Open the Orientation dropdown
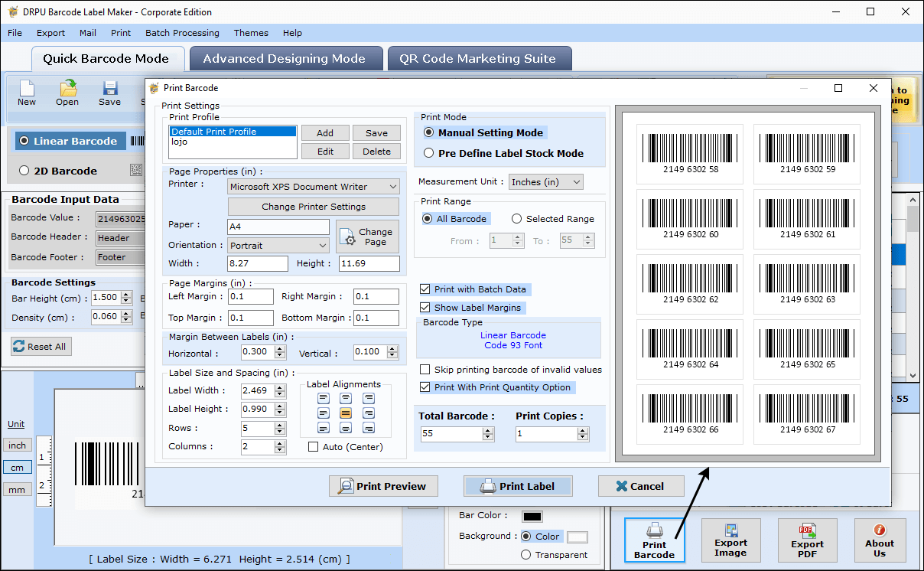This screenshot has height=571, width=924. click(x=279, y=246)
